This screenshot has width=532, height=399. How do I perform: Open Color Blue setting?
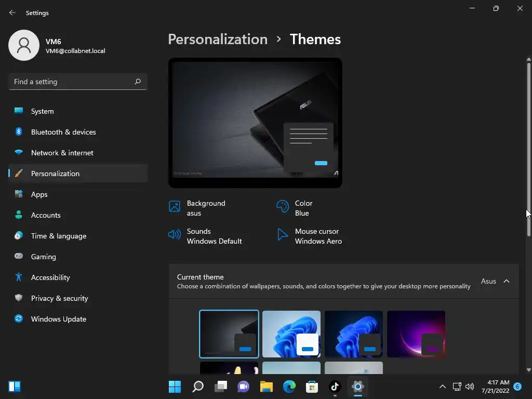295,208
